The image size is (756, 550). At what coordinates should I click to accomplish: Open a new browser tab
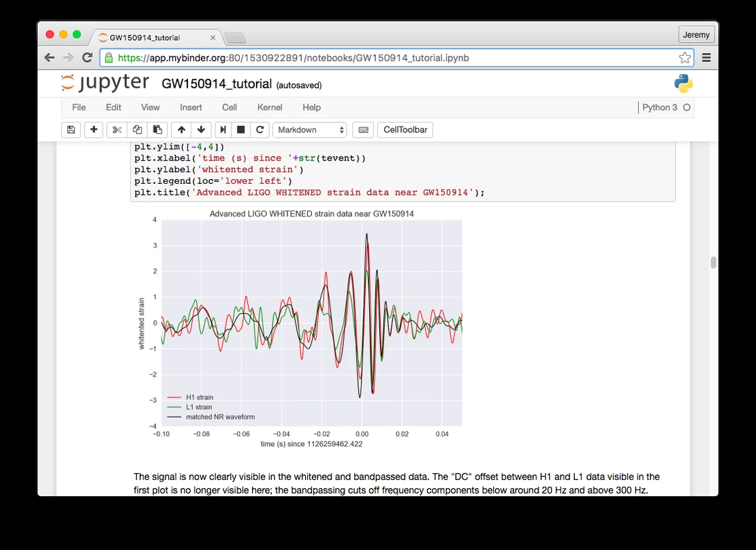point(235,37)
